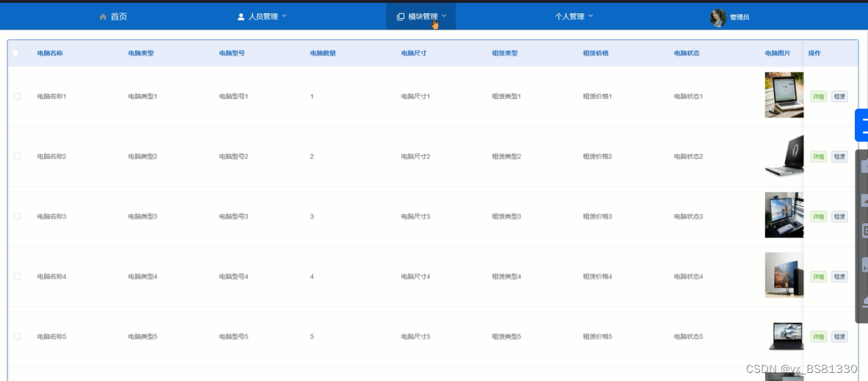Click the 电脑名称 column header
This screenshot has height=381, width=868.
[x=50, y=53]
